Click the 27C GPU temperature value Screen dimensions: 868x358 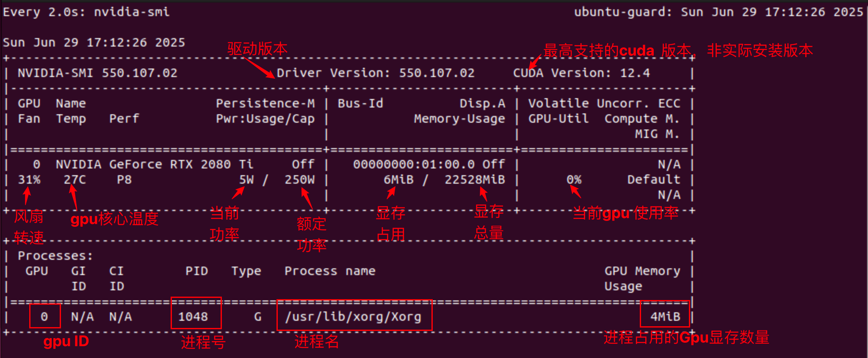[75, 179]
